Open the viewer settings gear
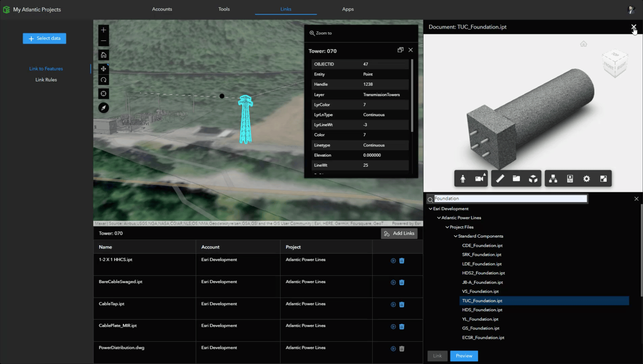643x364 pixels. pyautogui.click(x=587, y=178)
